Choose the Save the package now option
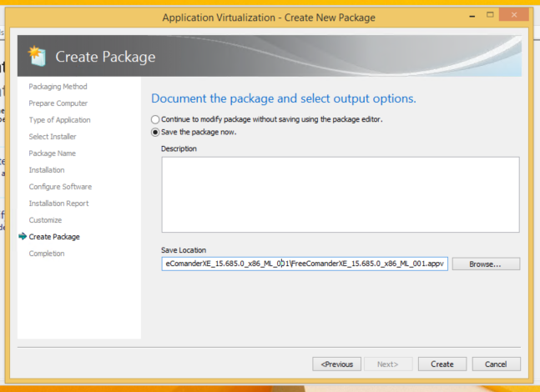Image resolution: width=540 pixels, height=392 pixels. tap(155, 132)
